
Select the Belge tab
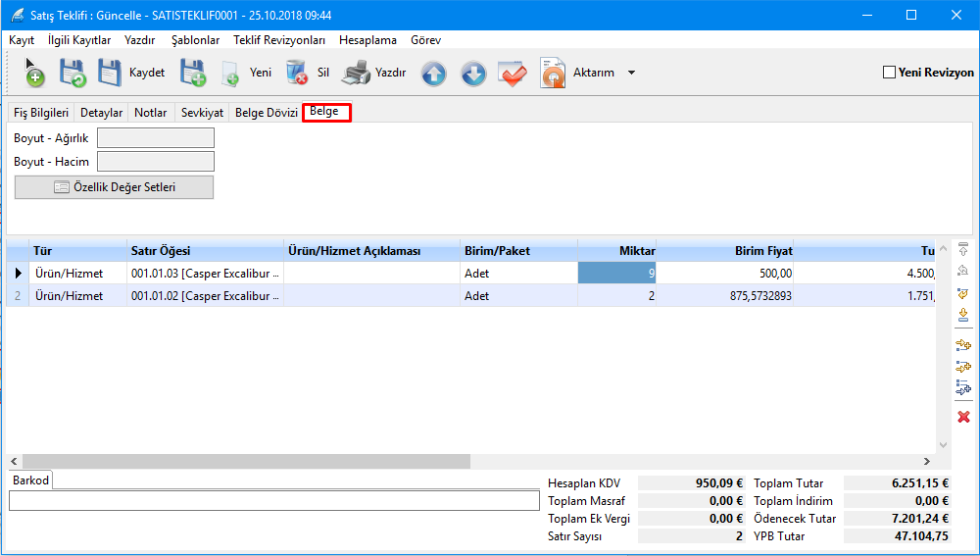click(326, 112)
